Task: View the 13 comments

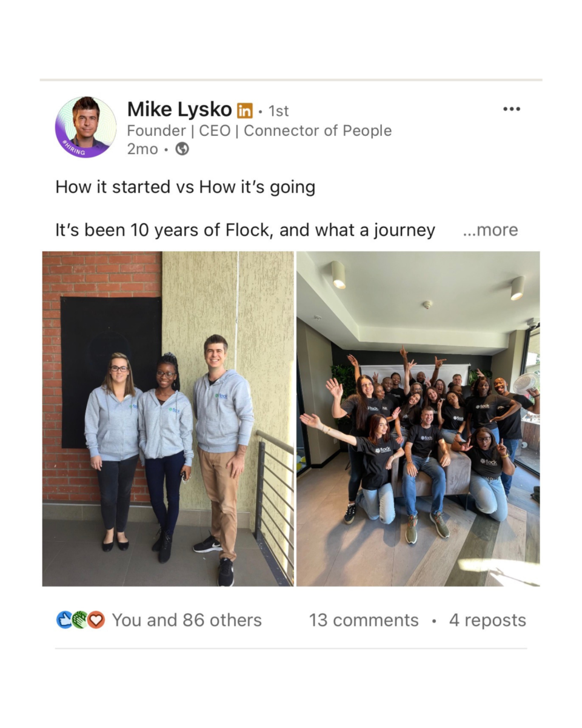Action: pyautogui.click(x=364, y=620)
